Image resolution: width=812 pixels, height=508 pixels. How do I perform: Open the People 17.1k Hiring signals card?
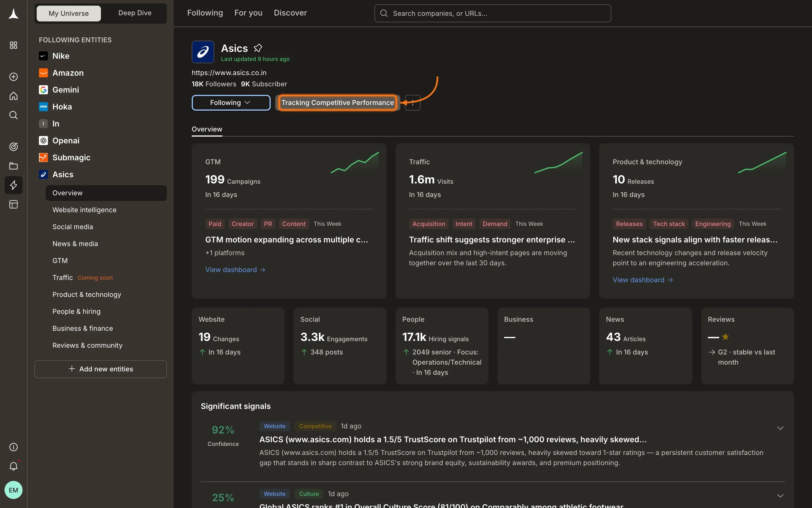pyautogui.click(x=442, y=346)
